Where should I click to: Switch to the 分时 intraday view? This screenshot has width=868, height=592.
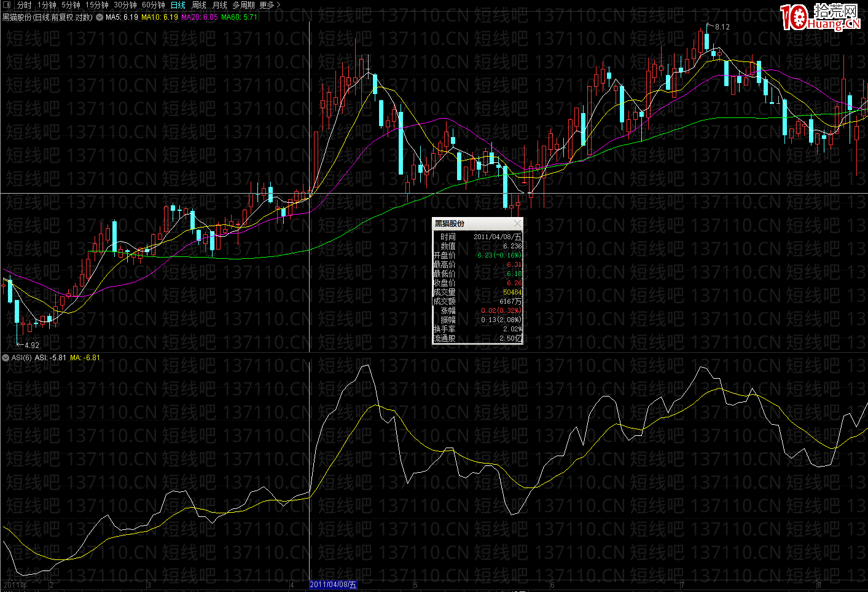pos(24,5)
